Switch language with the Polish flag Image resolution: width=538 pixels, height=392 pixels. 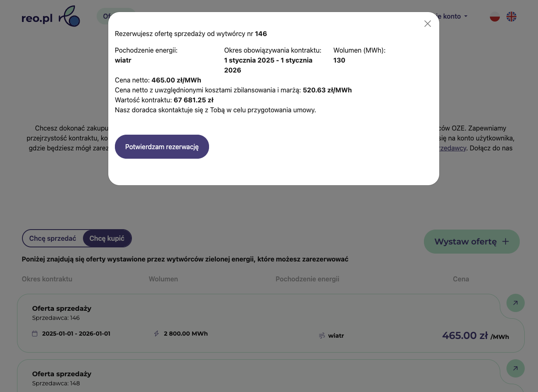pos(494,17)
